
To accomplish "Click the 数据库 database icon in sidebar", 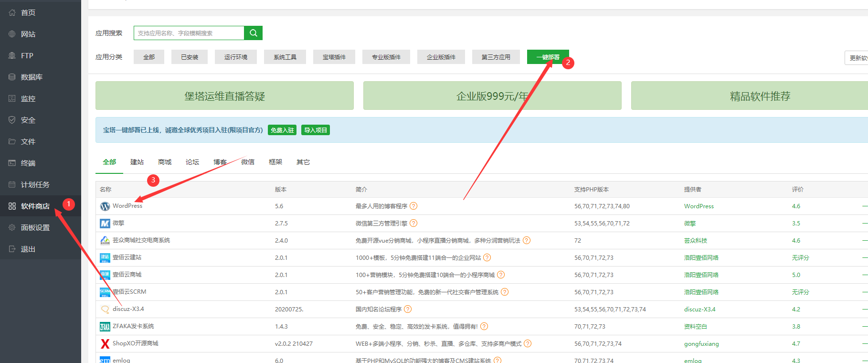I will pyautogui.click(x=12, y=77).
